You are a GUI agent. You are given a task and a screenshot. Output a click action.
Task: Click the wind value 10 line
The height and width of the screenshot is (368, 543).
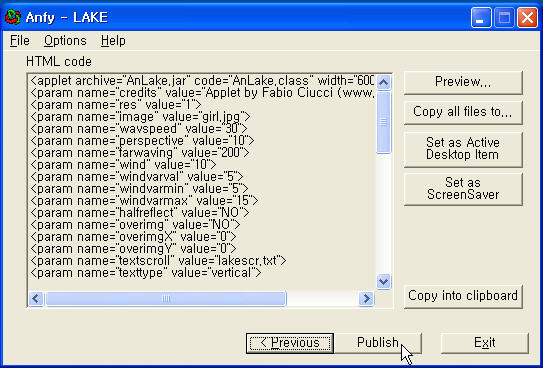(123, 165)
